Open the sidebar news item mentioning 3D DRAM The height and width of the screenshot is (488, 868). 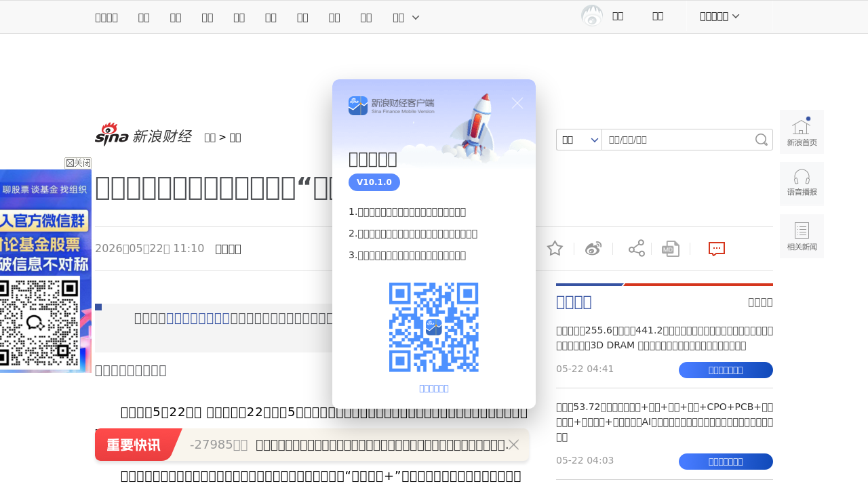pos(665,338)
